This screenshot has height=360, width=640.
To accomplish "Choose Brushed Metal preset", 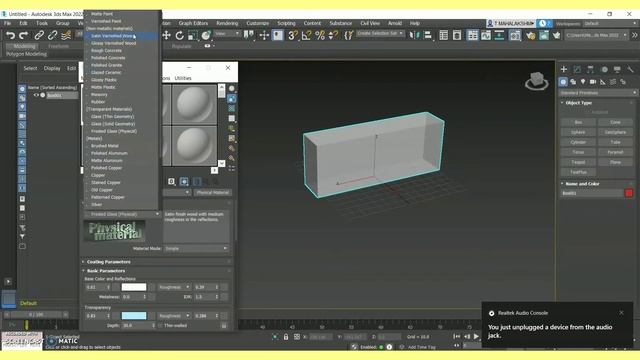I will 121,146.
